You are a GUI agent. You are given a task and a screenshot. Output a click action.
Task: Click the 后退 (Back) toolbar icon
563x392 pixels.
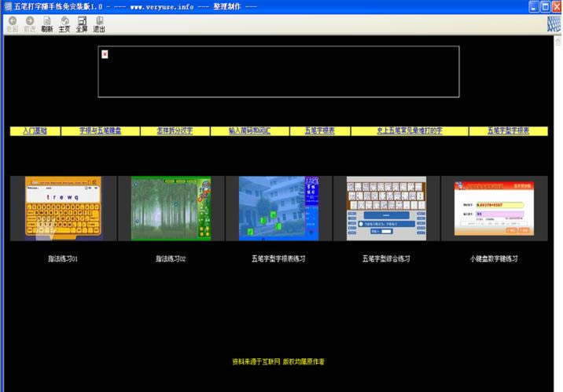tap(12, 24)
